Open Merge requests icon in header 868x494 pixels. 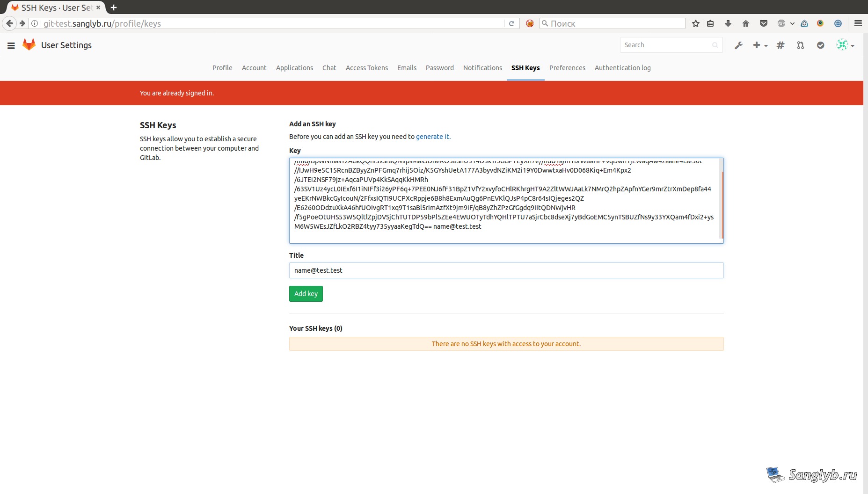(x=801, y=45)
